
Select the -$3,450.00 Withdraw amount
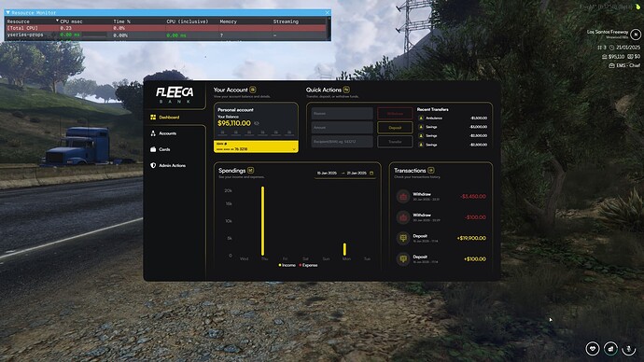coord(473,197)
